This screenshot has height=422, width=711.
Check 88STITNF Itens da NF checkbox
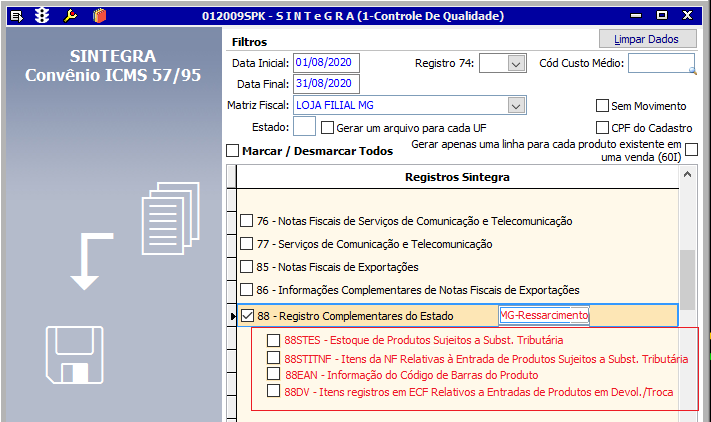point(273,358)
